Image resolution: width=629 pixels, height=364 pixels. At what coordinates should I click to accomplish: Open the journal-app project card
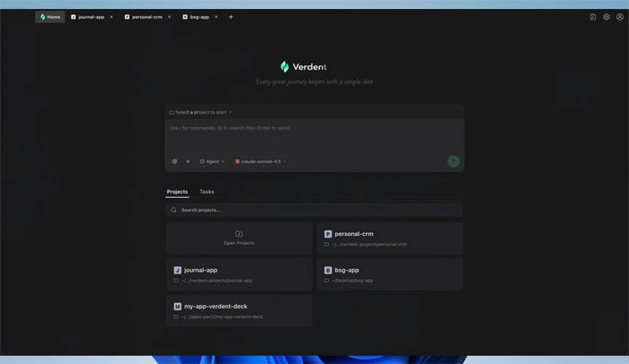click(x=239, y=275)
